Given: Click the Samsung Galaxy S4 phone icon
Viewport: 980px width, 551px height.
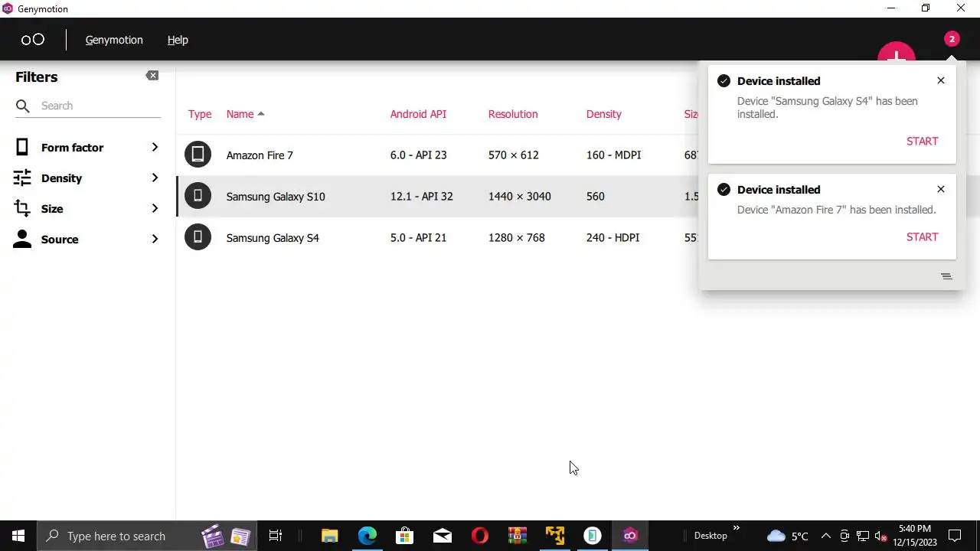Looking at the screenshot, I should click(x=198, y=237).
